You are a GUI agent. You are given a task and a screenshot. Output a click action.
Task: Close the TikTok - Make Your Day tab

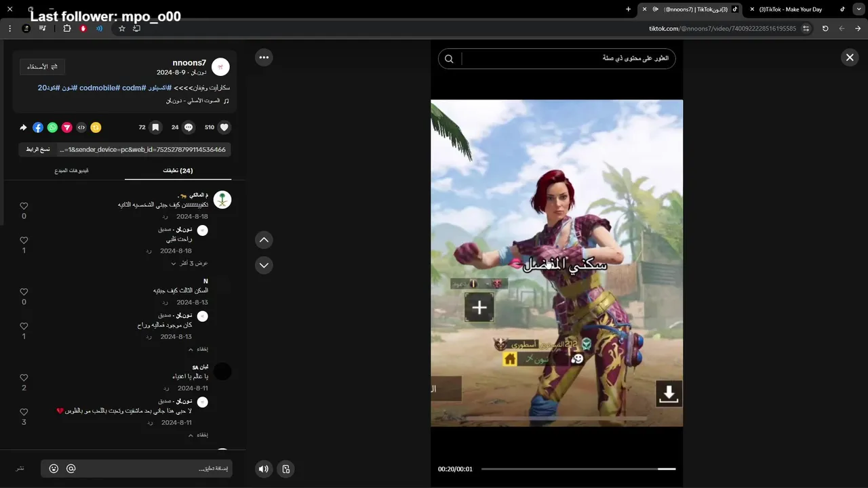click(x=752, y=9)
